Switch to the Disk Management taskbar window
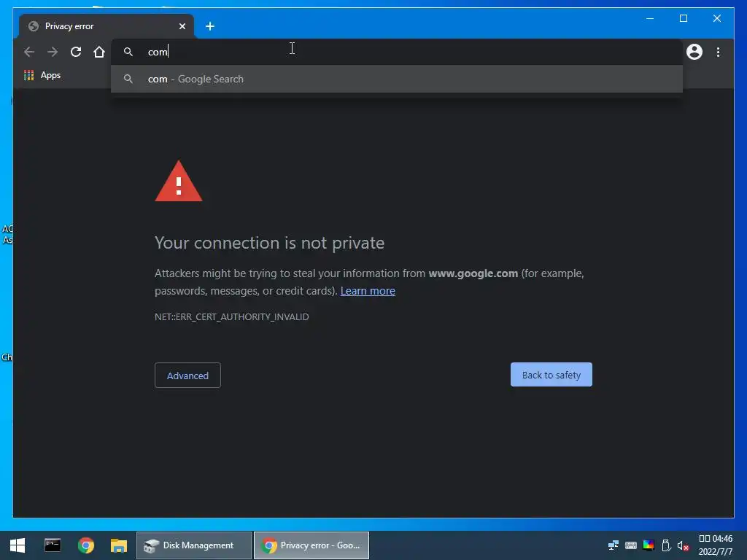This screenshot has height=560, width=747. 194,545
